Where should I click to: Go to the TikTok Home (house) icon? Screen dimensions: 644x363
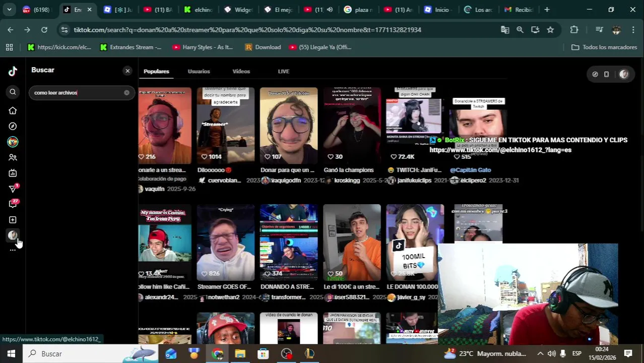coord(13,110)
